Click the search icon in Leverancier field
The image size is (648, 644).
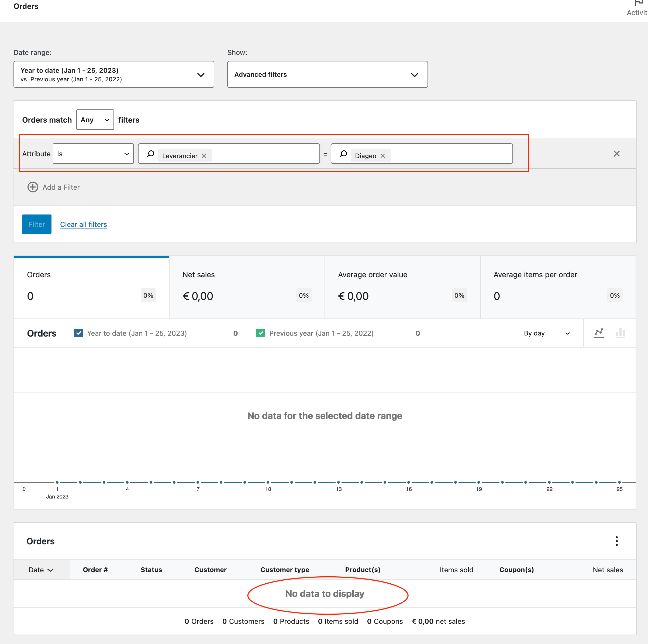click(151, 154)
